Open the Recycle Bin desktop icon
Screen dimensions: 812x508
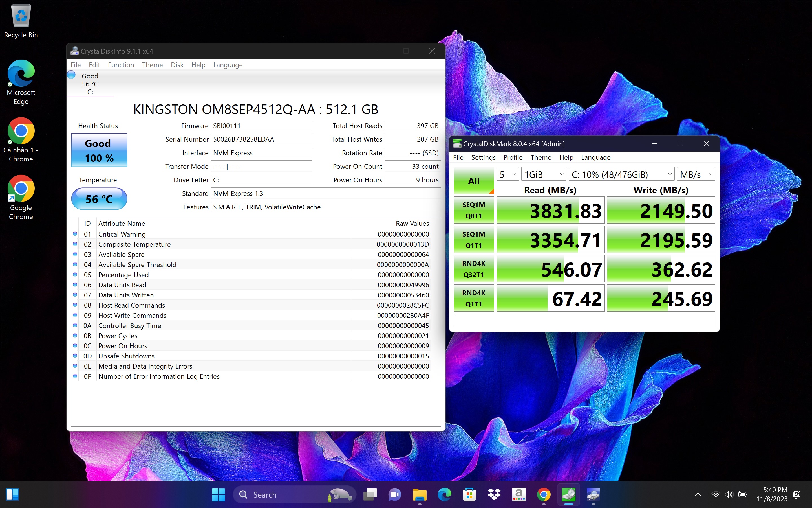[x=21, y=21]
